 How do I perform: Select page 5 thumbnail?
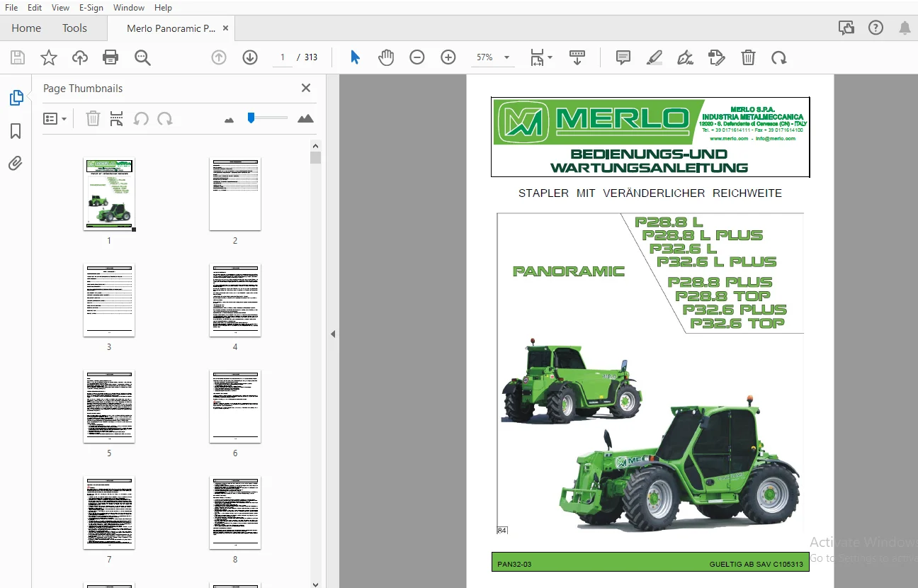(109, 406)
